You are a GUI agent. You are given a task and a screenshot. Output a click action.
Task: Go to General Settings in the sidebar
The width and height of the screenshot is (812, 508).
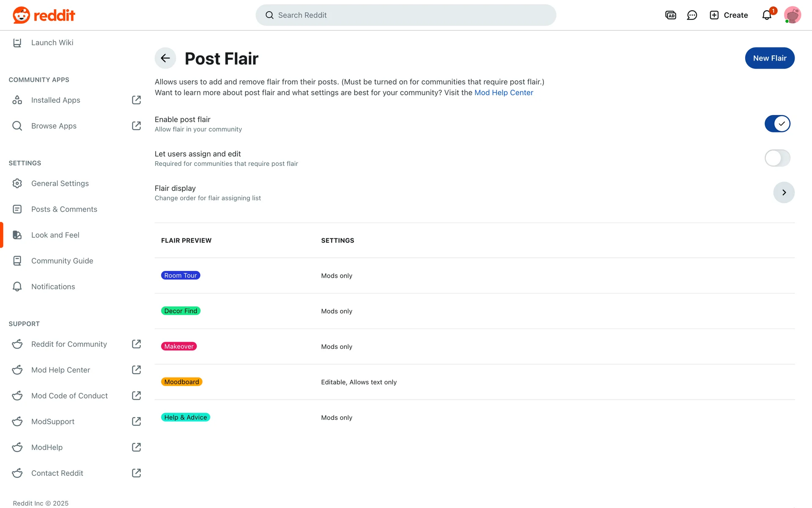tap(60, 183)
